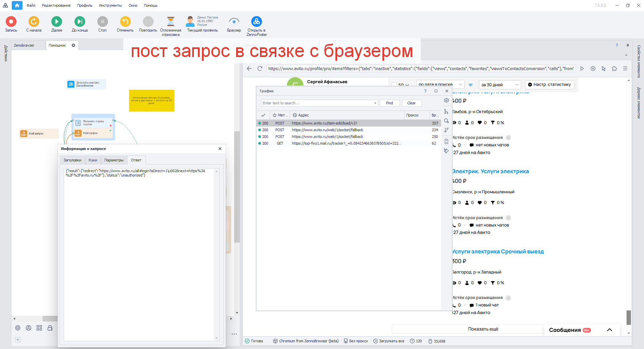Open the Окно menu
644x349 pixels.
pos(133,5)
